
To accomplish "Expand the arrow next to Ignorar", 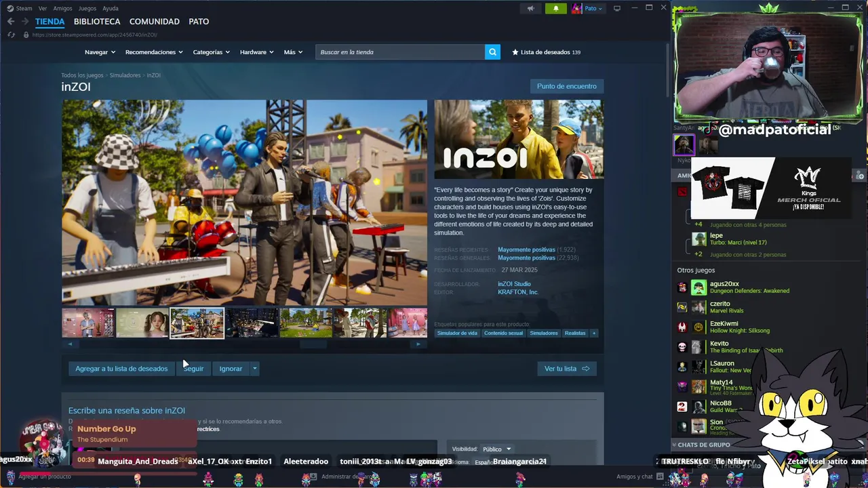I will (254, 369).
